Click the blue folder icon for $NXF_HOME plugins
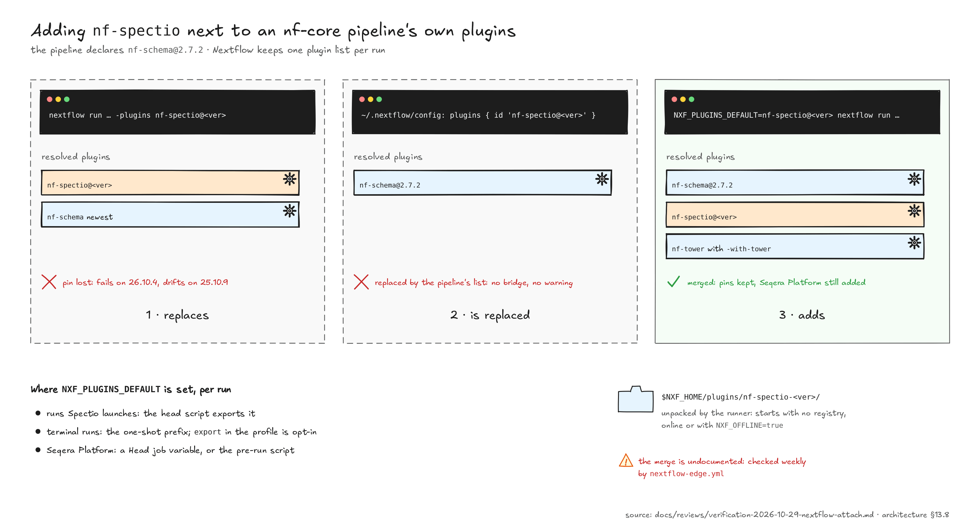Image resolution: width=980 pixels, height=527 pixels. tap(636, 399)
